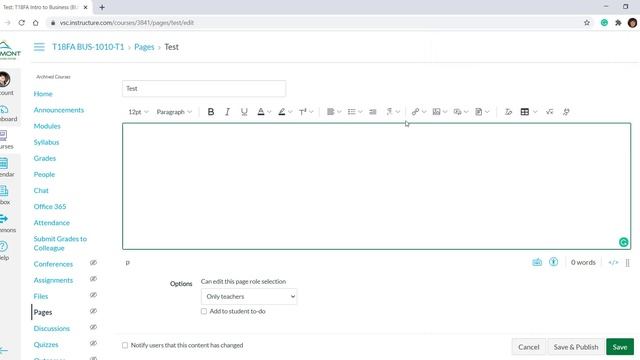Open the 12pt font size dropdown
Screen dimensions: 640x360
pyautogui.click(x=138, y=112)
